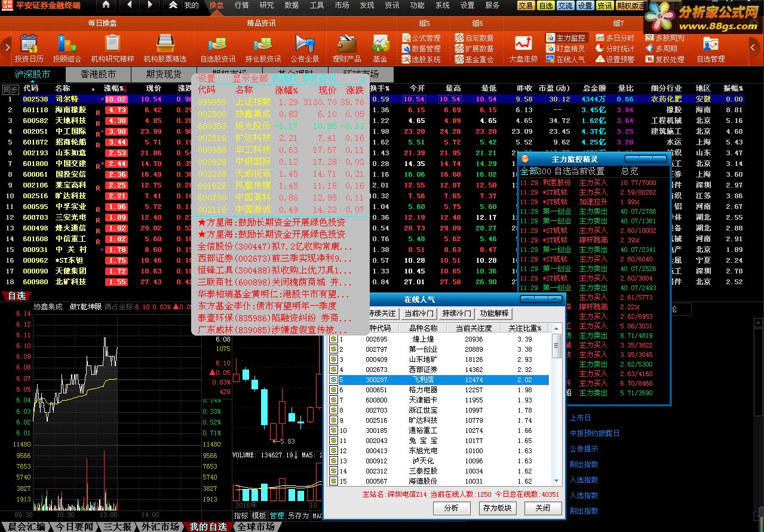
Task: Open 复权处理 in the toolbar
Action: pos(665,60)
